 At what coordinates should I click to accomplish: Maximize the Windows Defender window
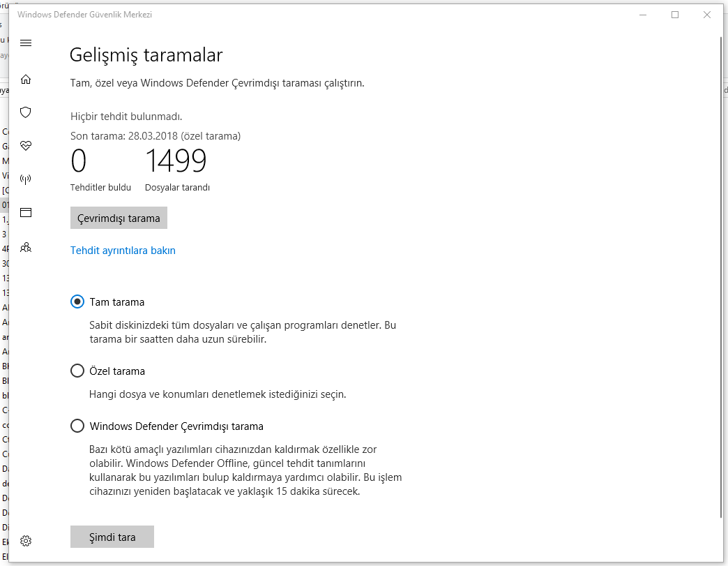[x=675, y=15]
